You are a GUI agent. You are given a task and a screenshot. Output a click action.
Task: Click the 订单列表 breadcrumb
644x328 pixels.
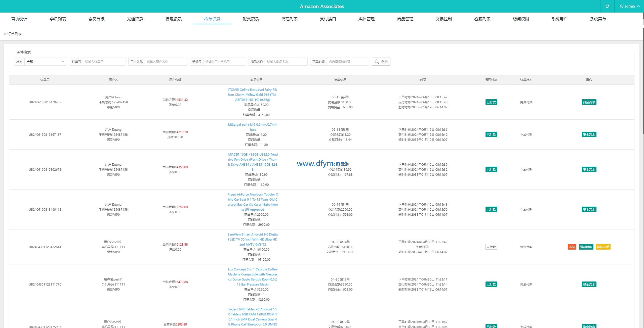coord(15,34)
